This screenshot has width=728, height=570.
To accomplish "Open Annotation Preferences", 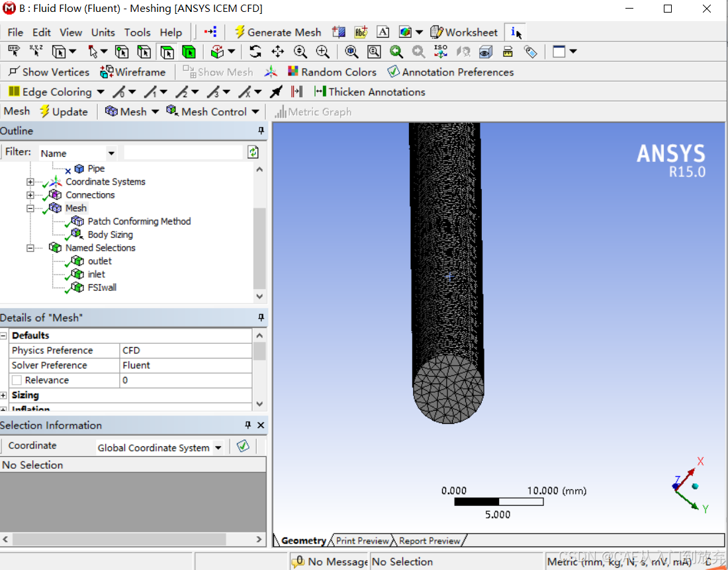I will point(450,72).
